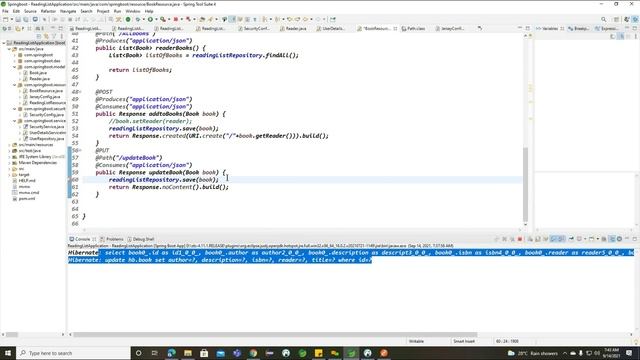Select pom.xml in Package Explorer
The height and width of the screenshot is (360, 640).
click(x=27, y=199)
